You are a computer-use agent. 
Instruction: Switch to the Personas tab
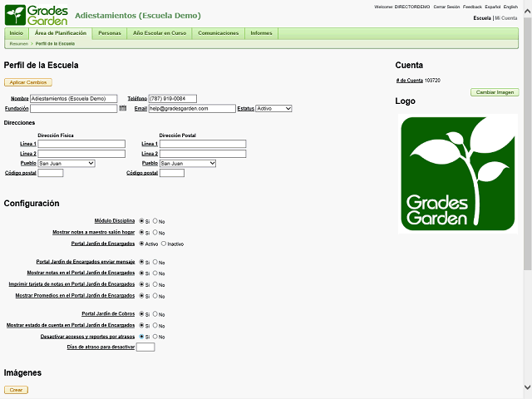click(109, 33)
